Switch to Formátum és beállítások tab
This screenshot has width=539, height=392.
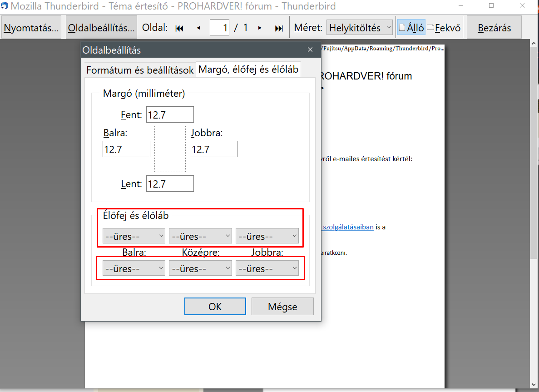[x=140, y=70]
